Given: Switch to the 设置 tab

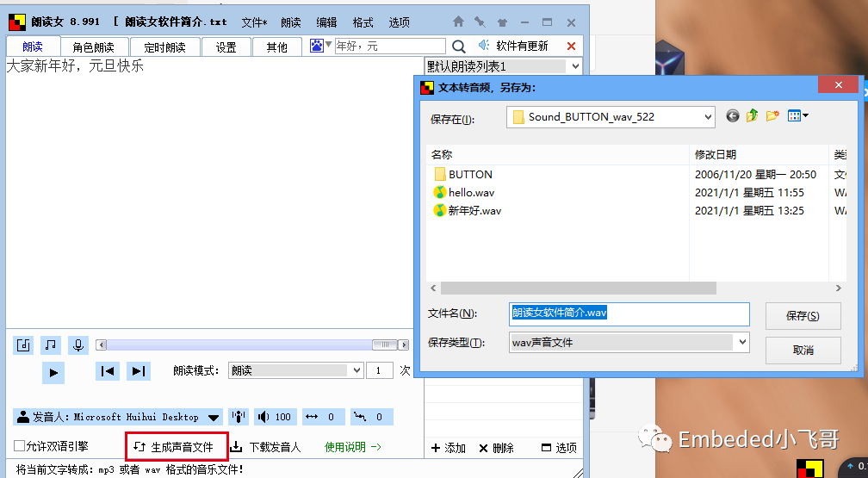Looking at the screenshot, I should click(226, 47).
